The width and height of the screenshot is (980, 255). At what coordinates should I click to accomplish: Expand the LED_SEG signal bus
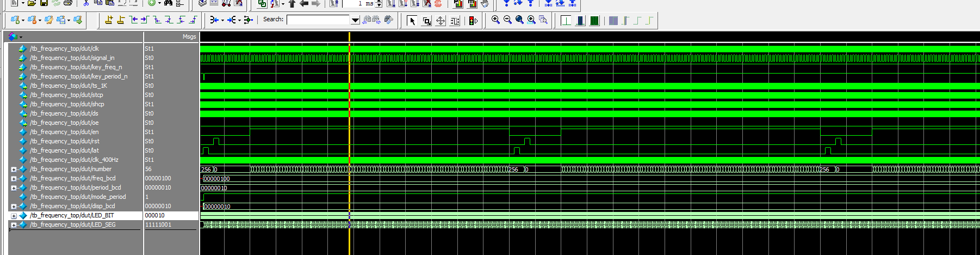(14, 225)
